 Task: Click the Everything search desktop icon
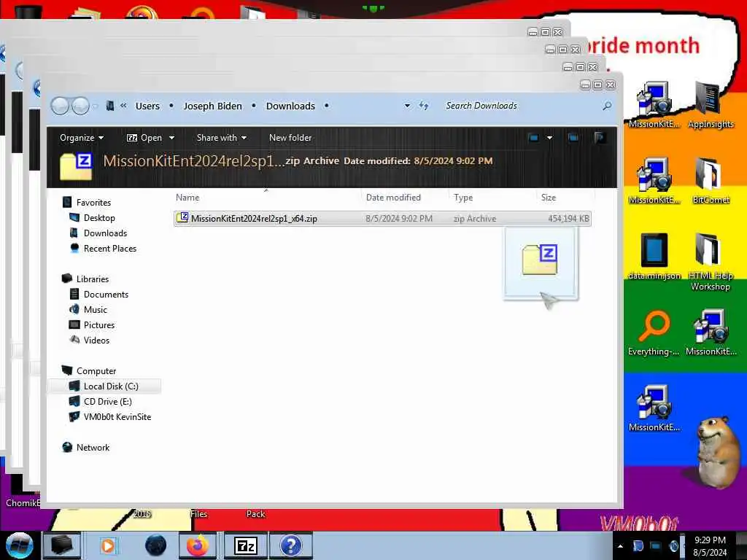[x=654, y=332]
